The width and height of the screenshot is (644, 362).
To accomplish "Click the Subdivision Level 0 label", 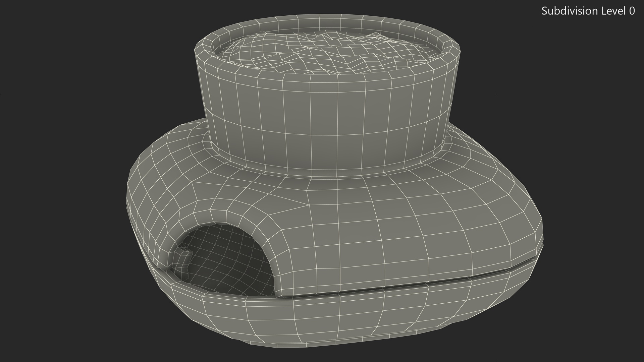I will (x=588, y=11).
